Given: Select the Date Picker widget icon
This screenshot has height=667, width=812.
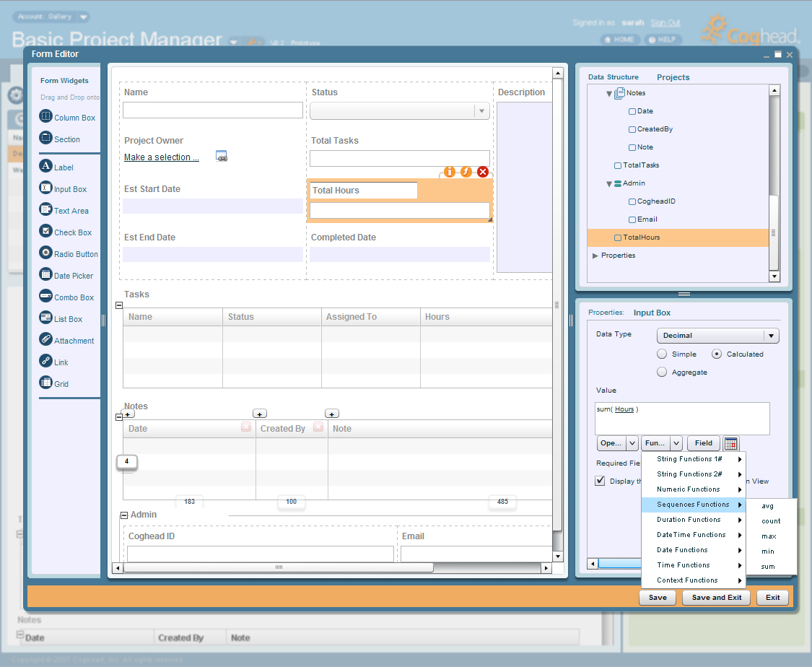Looking at the screenshot, I should click(46, 275).
